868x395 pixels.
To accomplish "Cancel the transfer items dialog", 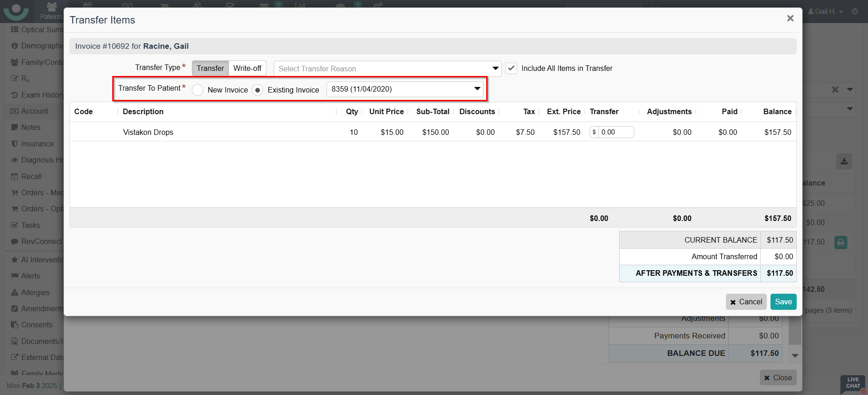I will pyautogui.click(x=746, y=302).
